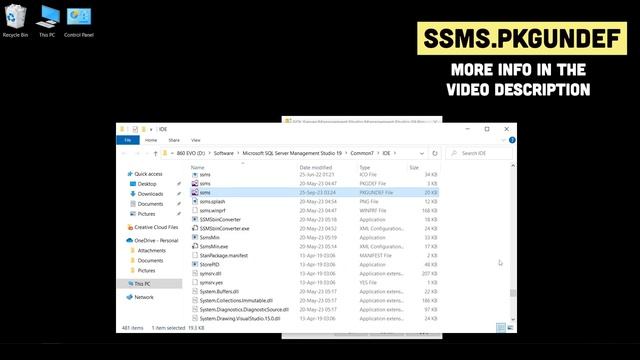The image size is (640, 360).
Task: Sort files by Name column
Action: click(x=198, y=167)
